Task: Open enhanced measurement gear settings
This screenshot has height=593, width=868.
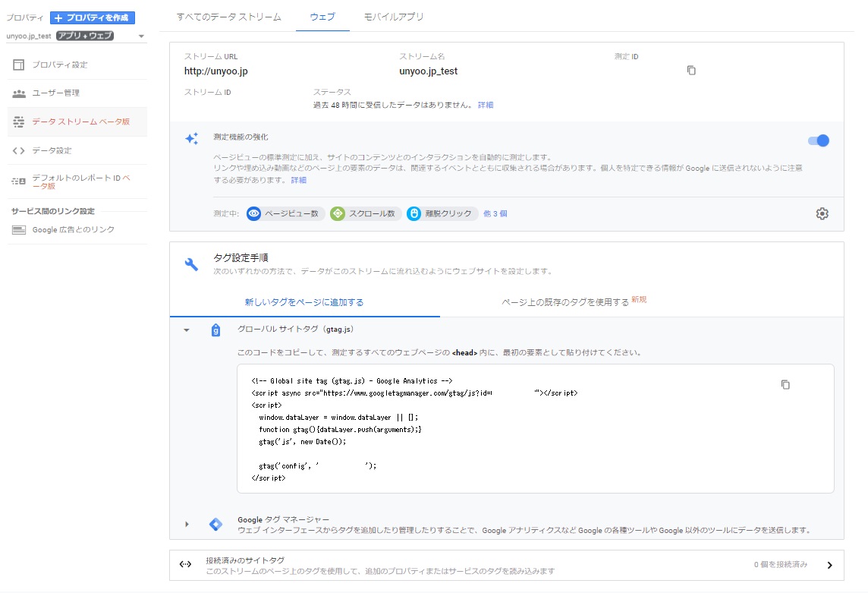Action: coord(822,213)
